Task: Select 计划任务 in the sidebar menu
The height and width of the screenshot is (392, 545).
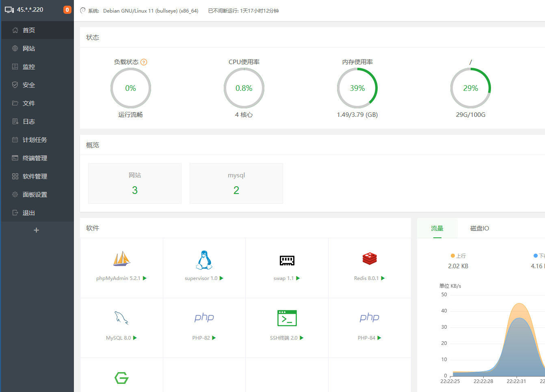Action: 37,140
